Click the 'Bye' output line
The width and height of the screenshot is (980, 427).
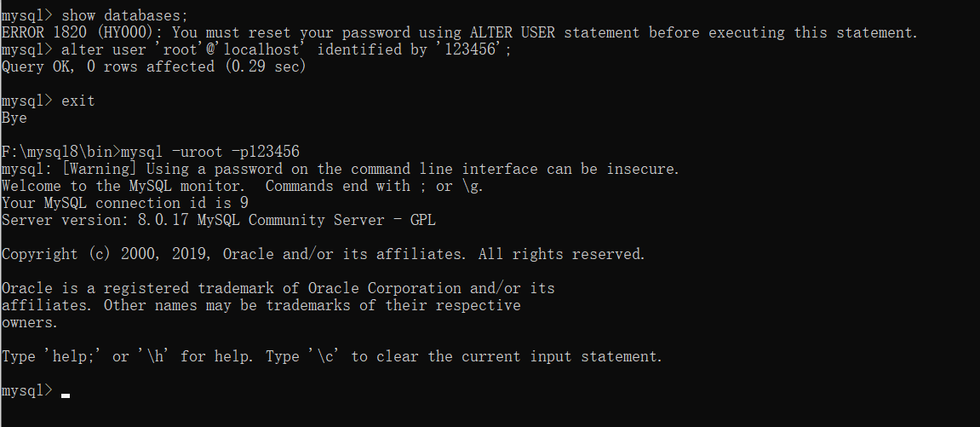coord(14,118)
